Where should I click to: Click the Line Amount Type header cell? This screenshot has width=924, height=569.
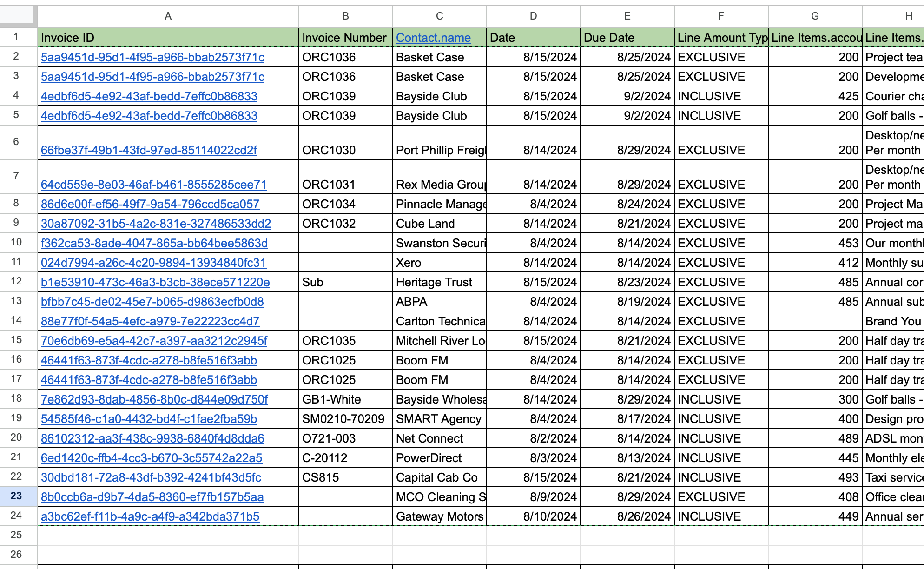pos(721,38)
